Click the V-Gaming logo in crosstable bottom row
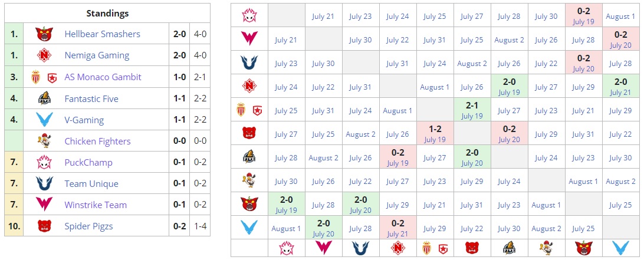The height and width of the screenshot is (260, 644). point(620,248)
